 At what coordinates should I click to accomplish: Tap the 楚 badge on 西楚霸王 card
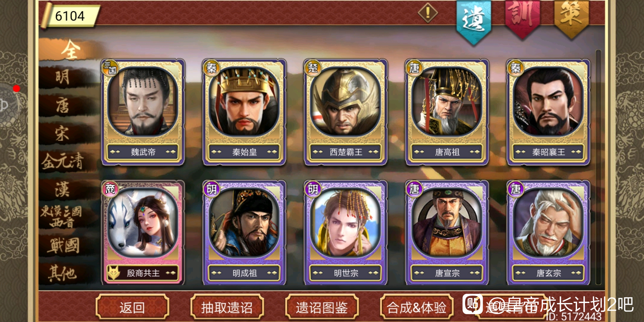point(313,68)
